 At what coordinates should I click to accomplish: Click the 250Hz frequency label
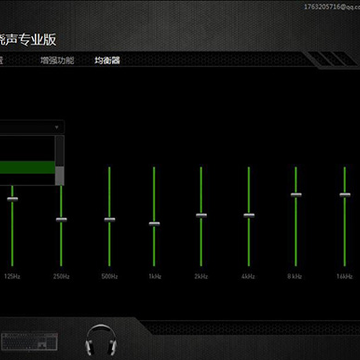click(x=61, y=277)
